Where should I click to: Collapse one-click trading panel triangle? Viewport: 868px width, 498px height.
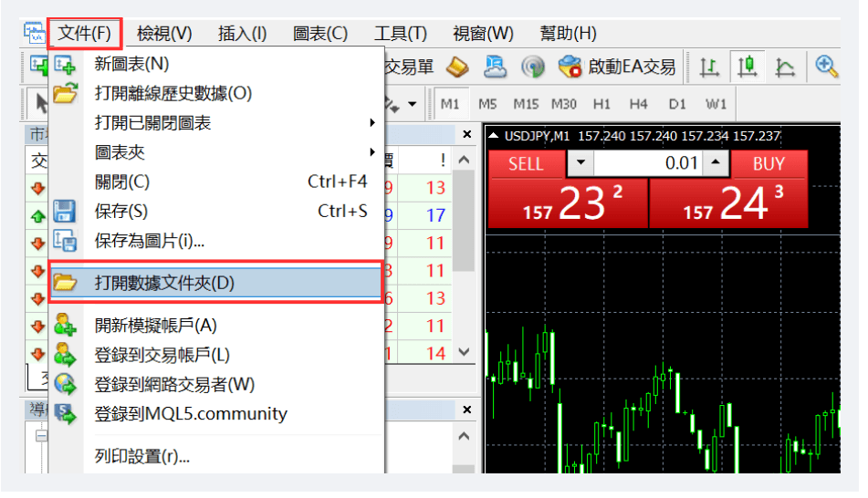(493, 136)
